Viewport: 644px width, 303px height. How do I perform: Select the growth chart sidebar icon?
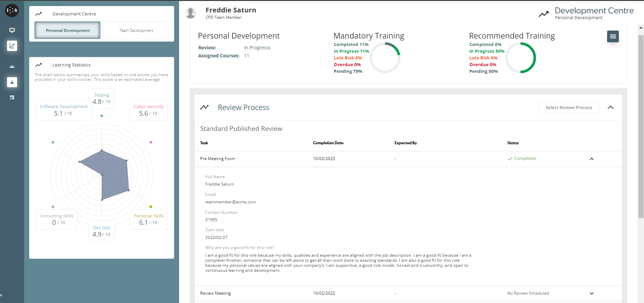point(12,46)
